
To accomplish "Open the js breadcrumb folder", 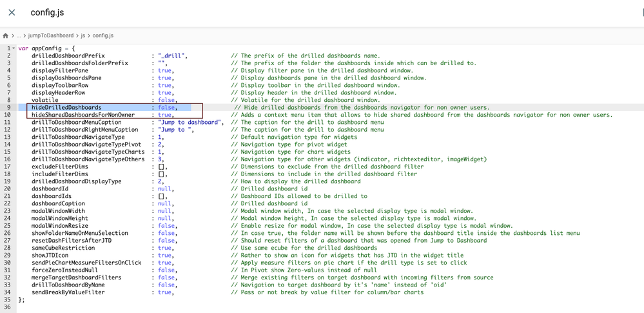I will (x=83, y=35).
